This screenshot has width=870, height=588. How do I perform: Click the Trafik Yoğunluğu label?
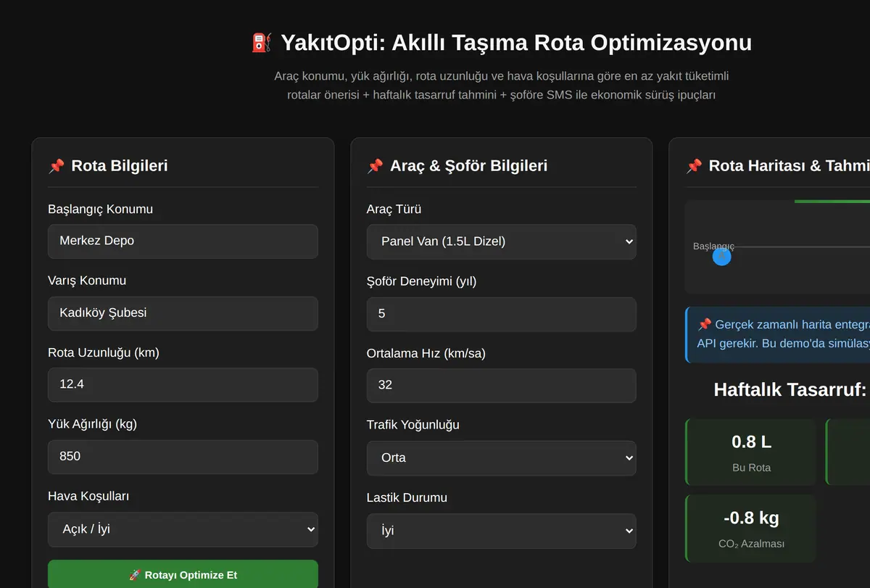tap(413, 425)
